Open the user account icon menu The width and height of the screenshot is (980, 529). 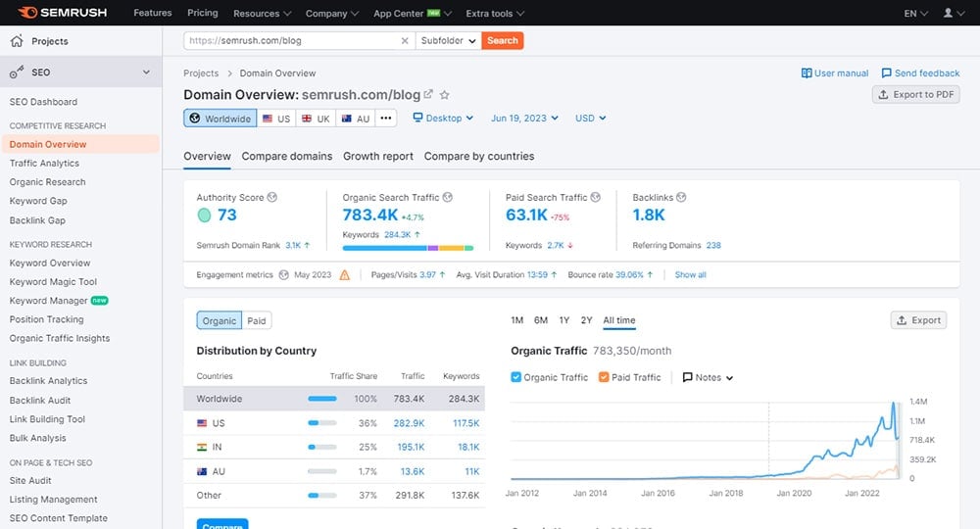953,13
